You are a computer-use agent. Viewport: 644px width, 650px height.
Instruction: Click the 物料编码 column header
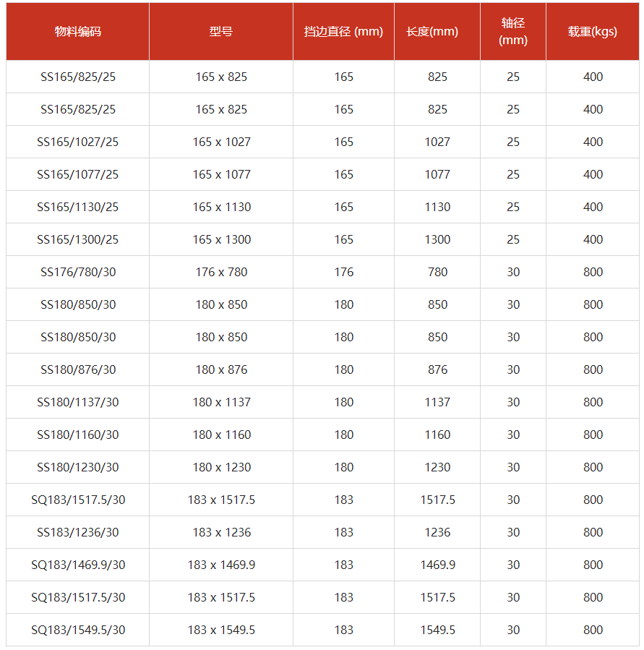pyautogui.click(x=78, y=32)
